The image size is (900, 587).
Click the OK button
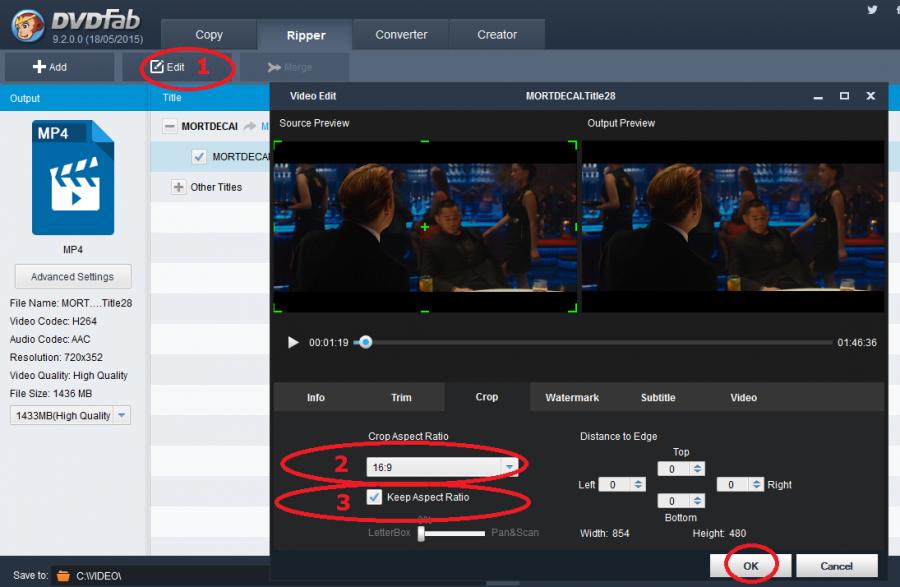click(751, 566)
